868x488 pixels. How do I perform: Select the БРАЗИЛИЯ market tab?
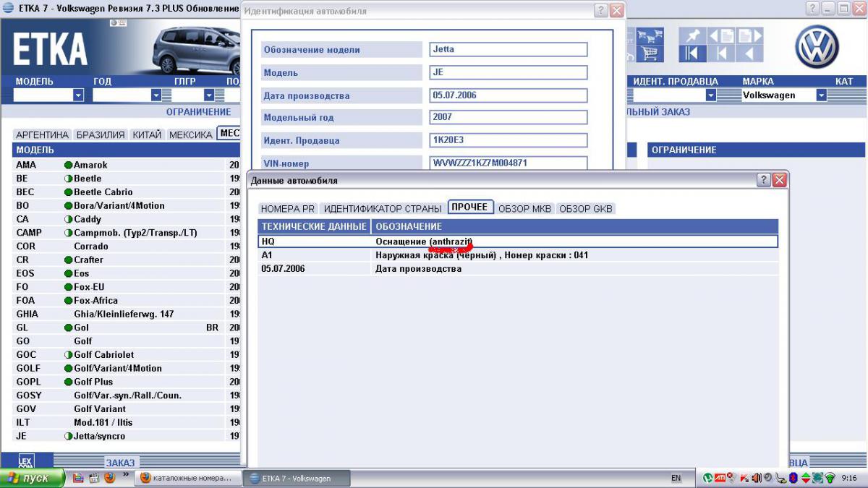[x=101, y=134]
